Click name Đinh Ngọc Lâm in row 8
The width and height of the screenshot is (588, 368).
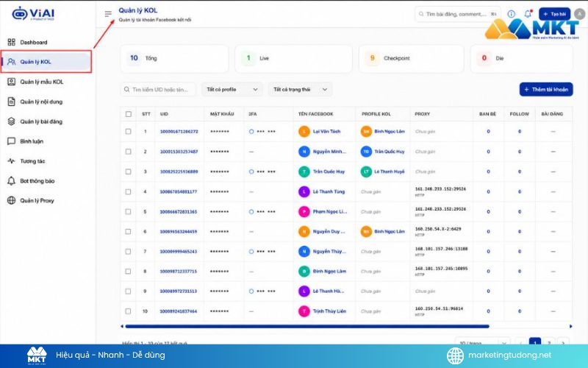(329, 271)
